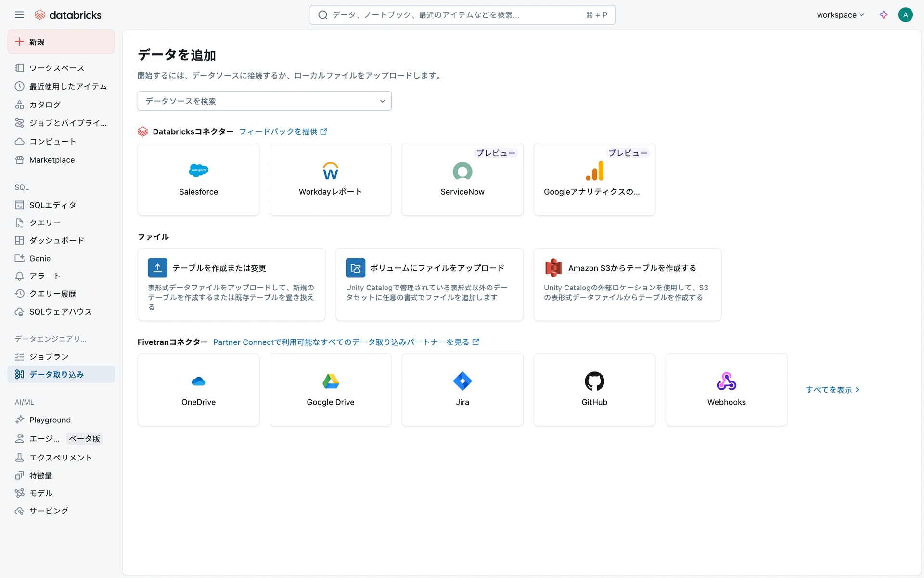Viewport: 924px width, 578px height.
Task: Click the Salesforce connector tile
Action: (198, 179)
